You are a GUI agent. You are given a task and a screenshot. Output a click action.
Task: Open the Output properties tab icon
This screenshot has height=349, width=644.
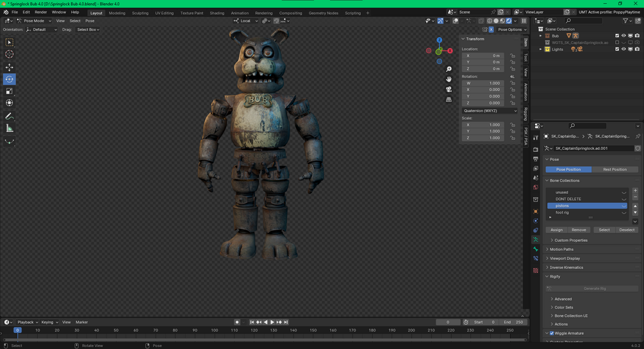pyautogui.click(x=536, y=158)
